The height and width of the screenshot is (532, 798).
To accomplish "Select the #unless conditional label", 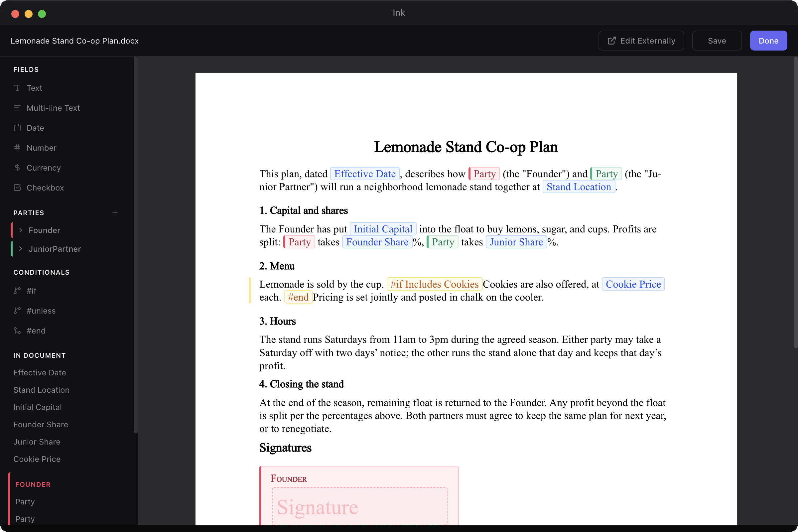I will [41, 311].
